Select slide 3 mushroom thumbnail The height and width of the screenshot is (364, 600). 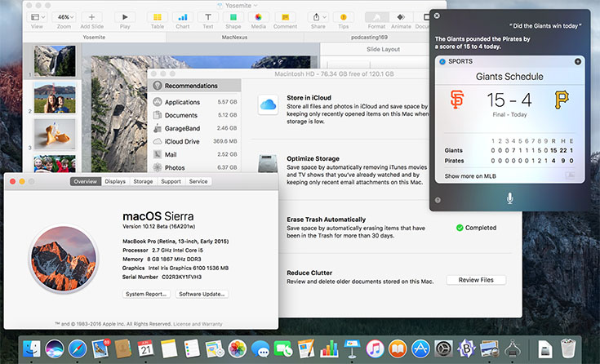tap(55, 135)
